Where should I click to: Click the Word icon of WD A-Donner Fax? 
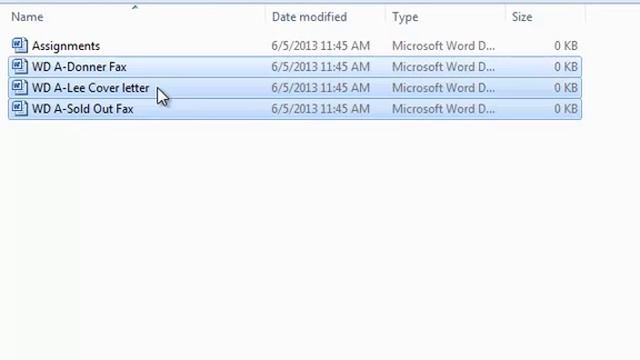pyautogui.click(x=20, y=67)
